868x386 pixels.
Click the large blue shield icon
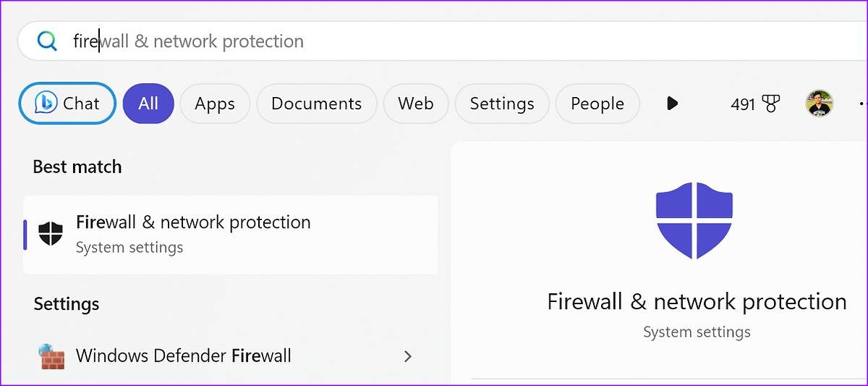[694, 220]
